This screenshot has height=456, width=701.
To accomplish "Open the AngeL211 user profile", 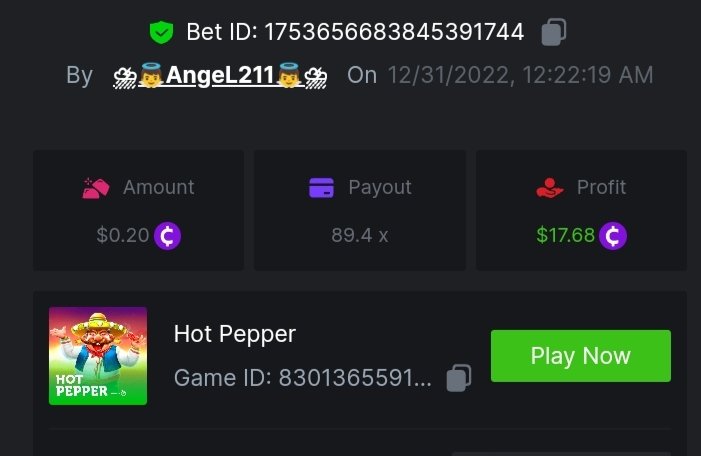I will 220,75.
